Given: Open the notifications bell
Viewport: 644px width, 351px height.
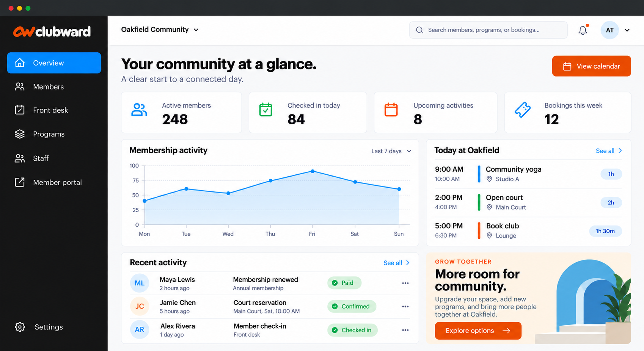Looking at the screenshot, I should click(x=583, y=30).
